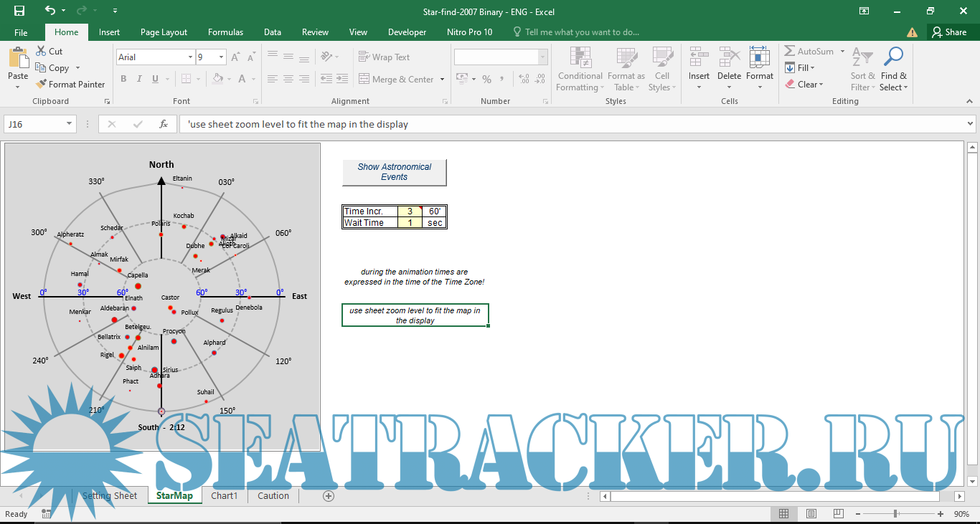Click the Share button
Image resolution: width=980 pixels, height=524 pixels.
click(948, 32)
